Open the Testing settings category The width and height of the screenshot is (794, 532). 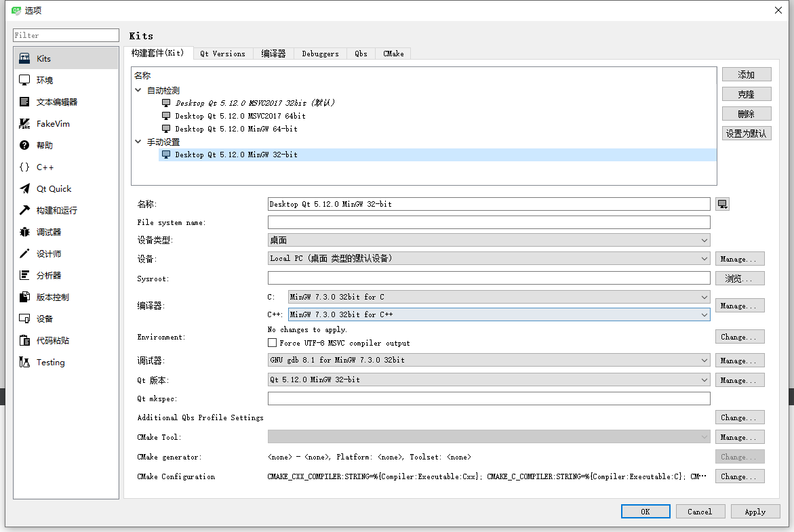pyautogui.click(x=66, y=363)
